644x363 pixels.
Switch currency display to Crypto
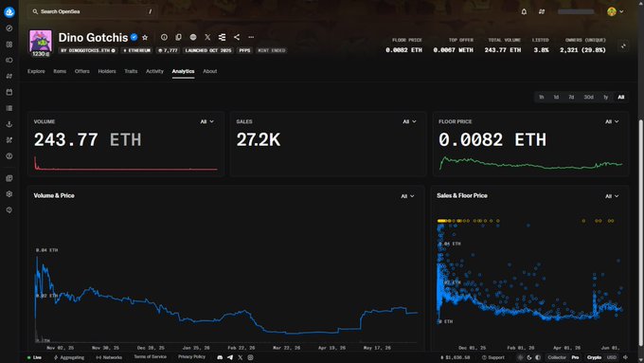pyautogui.click(x=594, y=357)
